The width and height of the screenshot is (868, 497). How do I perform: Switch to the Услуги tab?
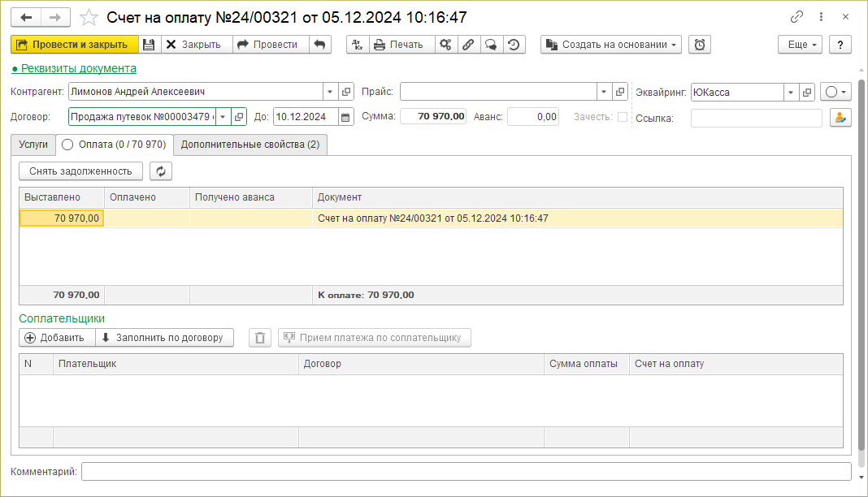click(x=33, y=145)
